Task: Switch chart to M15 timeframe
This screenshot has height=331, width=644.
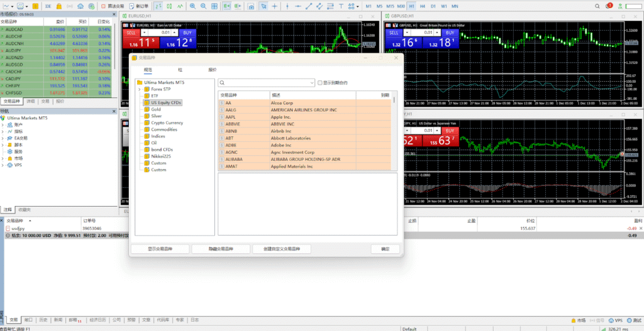Action: (390, 6)
